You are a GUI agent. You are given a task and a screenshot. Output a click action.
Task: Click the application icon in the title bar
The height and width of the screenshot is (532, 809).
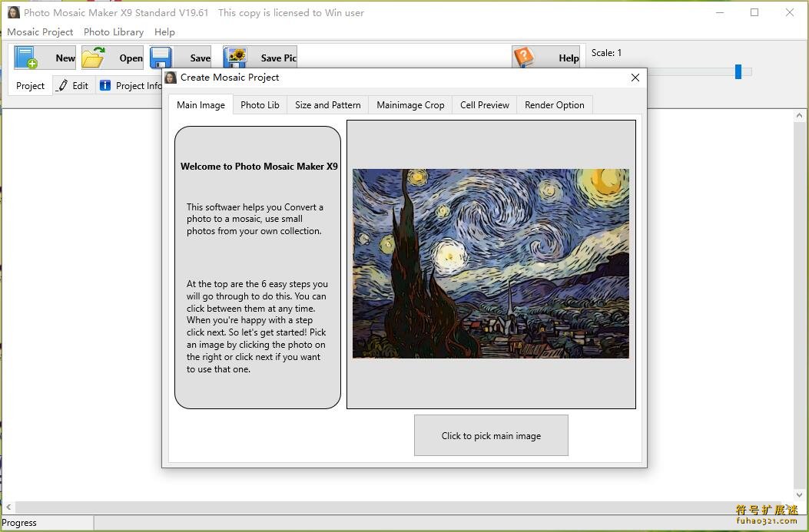pos(12,12)
